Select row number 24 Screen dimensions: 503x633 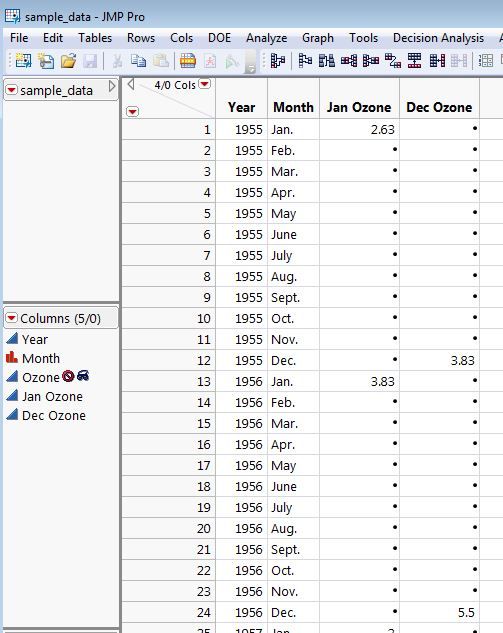[x=169, y=612]
